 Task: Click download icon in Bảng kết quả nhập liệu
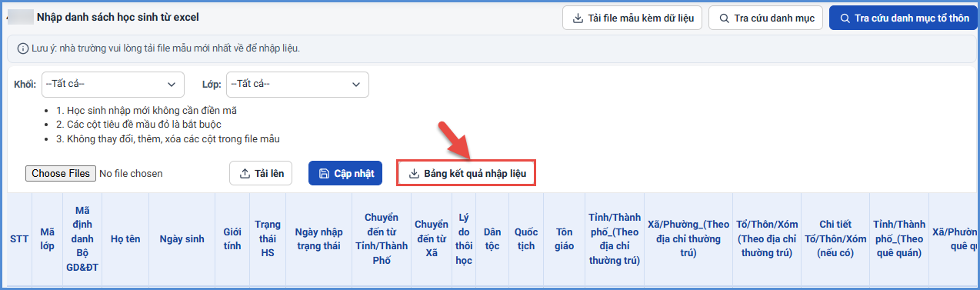[414, 173]
